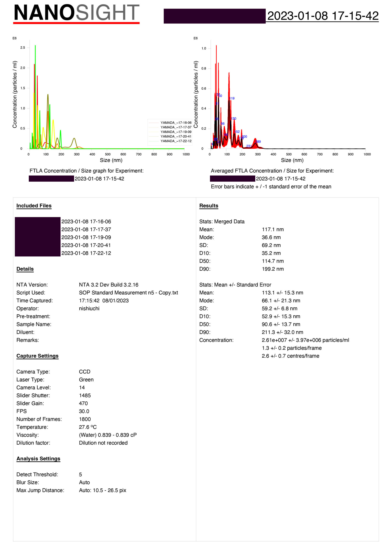392x542 pixels.
Task: Click the Capture Settings heading
Action: pyautogui.click(x=37, y=356)
